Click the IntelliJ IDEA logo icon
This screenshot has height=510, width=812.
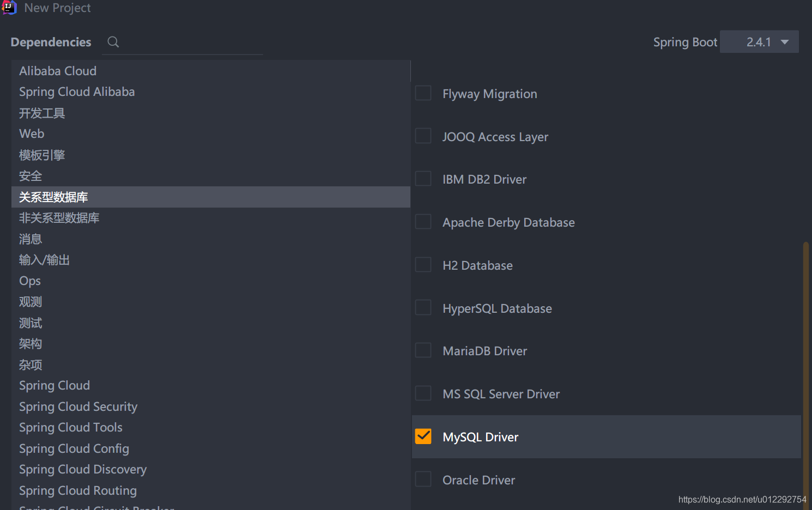coord(9,7)
